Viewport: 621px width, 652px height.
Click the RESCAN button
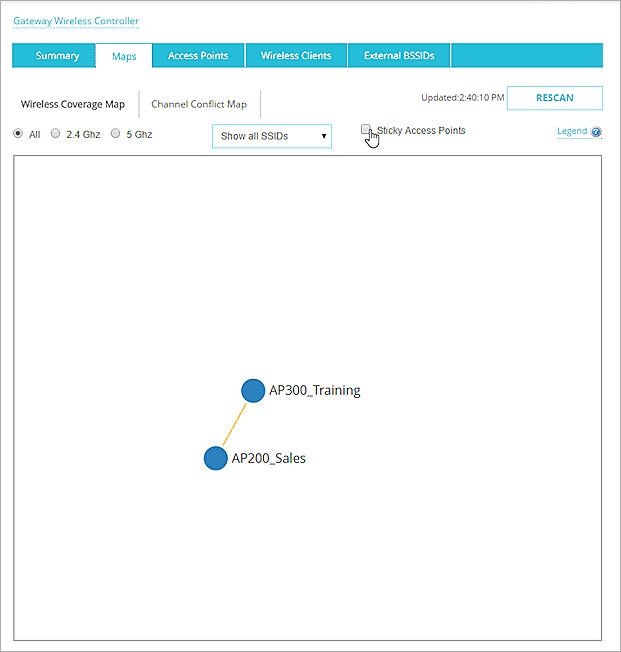(554, 98)
